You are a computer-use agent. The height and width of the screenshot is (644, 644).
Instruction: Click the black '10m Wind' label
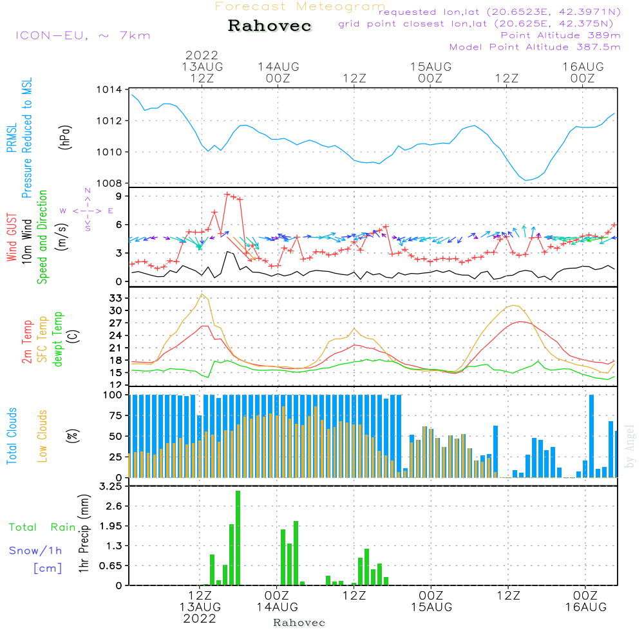point(26,241)
